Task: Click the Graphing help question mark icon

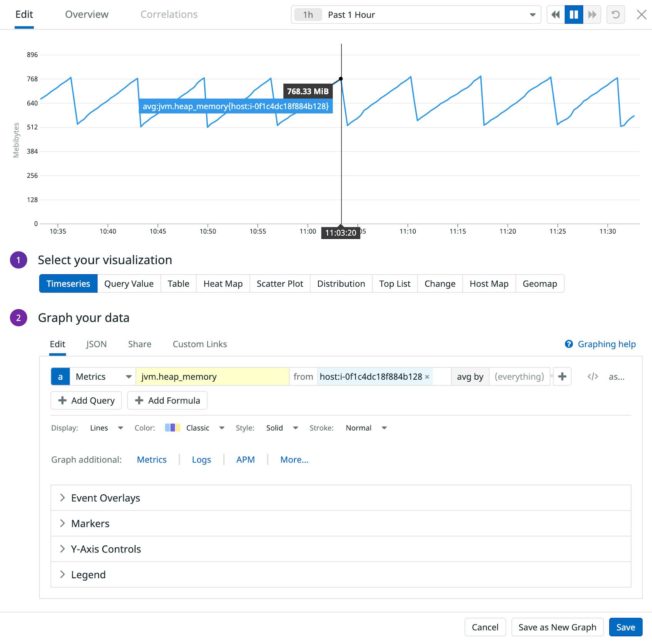Action: tap(568, 344)
